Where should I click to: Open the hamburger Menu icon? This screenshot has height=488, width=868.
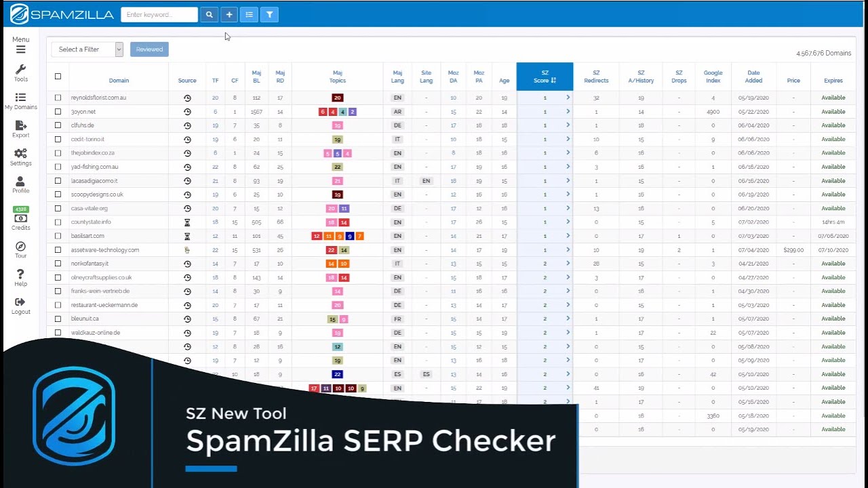tap(20, 49)
